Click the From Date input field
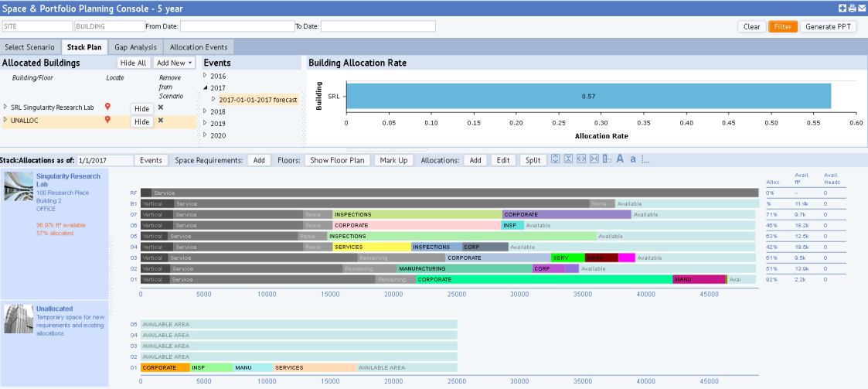The height and width of the screenshot is (389, 868). coord(237,26)
